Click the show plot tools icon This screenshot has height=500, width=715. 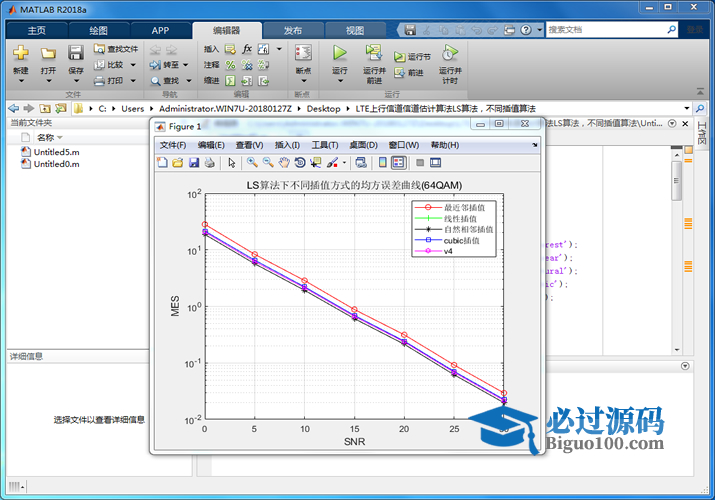[x=436, y=163]
